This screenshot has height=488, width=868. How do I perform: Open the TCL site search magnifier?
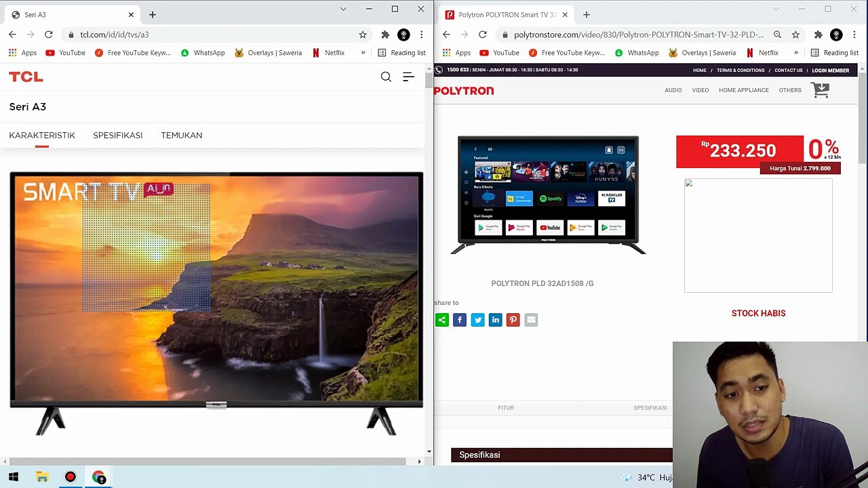click(x=386, y=77)
